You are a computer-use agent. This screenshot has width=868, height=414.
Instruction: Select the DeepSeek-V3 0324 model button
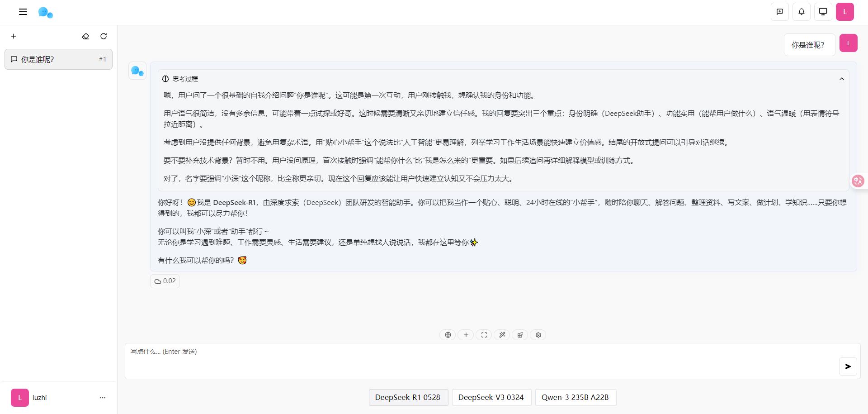click(x=491, y=397)
